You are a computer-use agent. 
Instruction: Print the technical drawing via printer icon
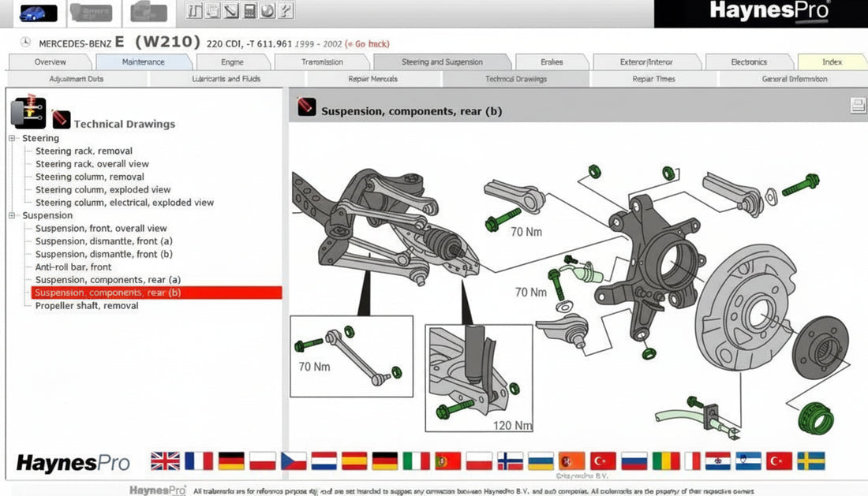pos(858,105)
